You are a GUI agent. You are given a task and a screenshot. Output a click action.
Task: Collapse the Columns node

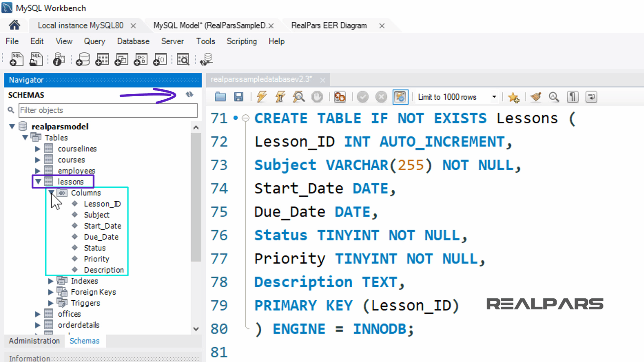51,192
